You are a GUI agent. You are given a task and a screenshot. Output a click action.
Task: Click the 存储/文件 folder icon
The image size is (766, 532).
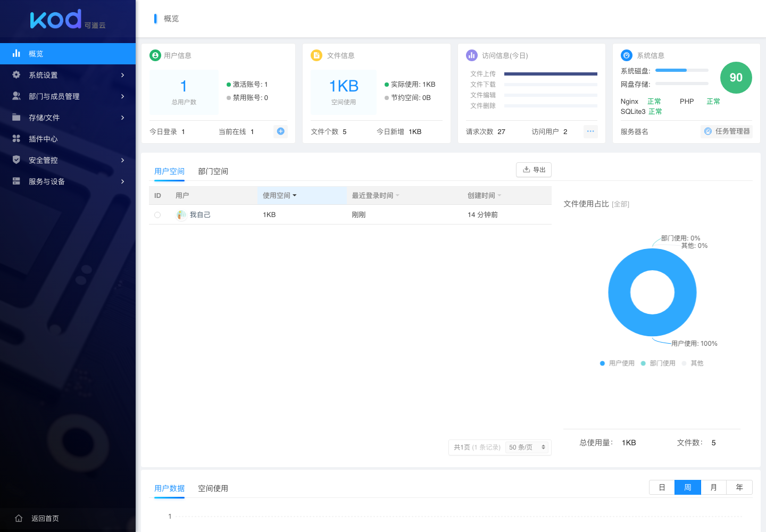point(16,117)
